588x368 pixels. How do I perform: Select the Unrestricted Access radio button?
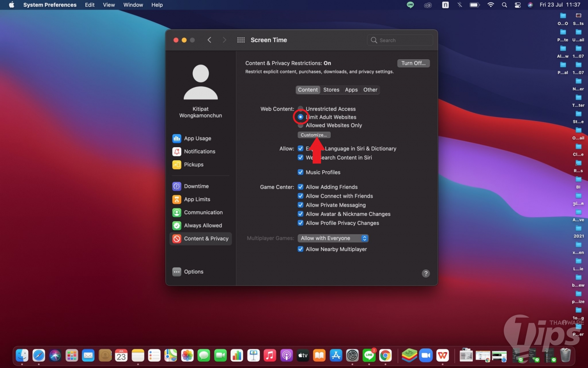(301, 109)
